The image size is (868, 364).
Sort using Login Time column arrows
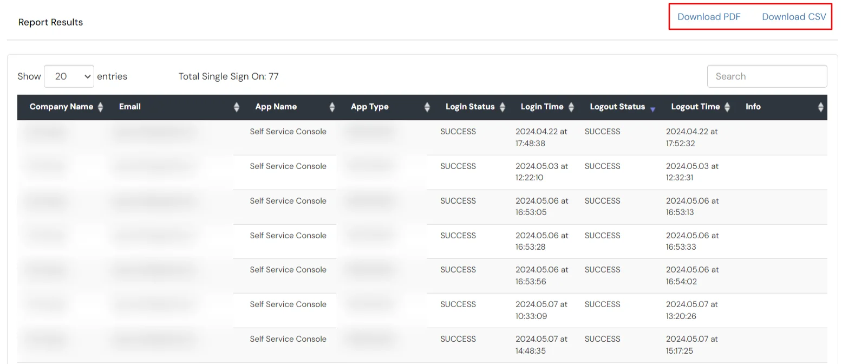[571, 107]
